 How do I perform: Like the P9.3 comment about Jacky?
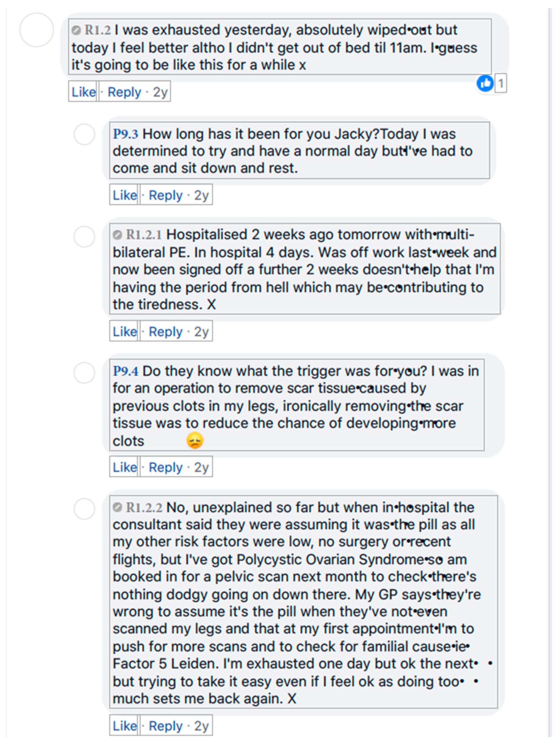coord(124,195)
